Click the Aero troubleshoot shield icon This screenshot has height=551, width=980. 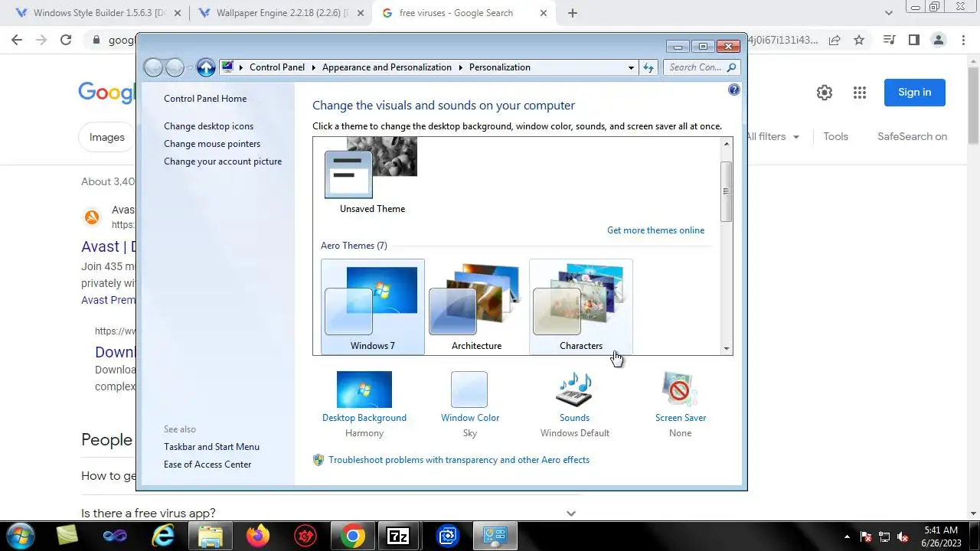(x=318, y=460)
